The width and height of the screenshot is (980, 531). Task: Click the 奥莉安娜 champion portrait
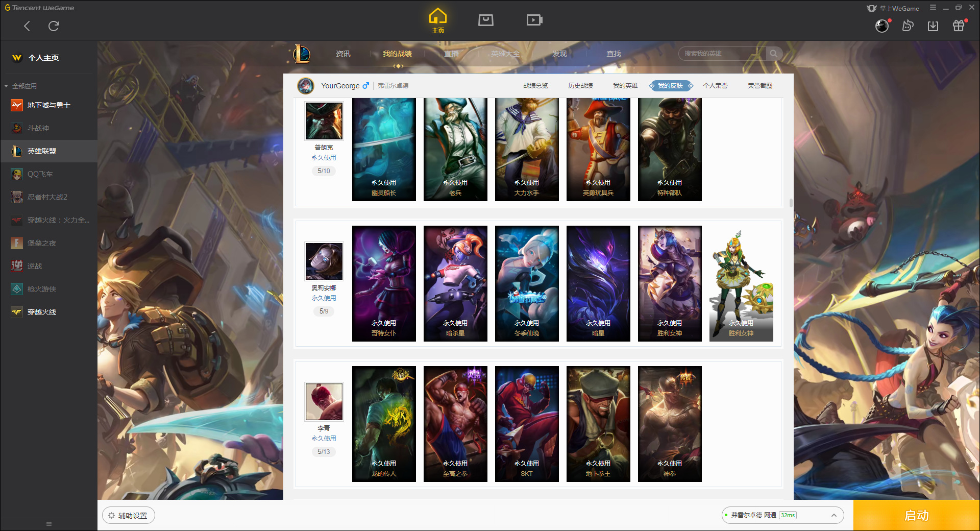coord(324,261)
